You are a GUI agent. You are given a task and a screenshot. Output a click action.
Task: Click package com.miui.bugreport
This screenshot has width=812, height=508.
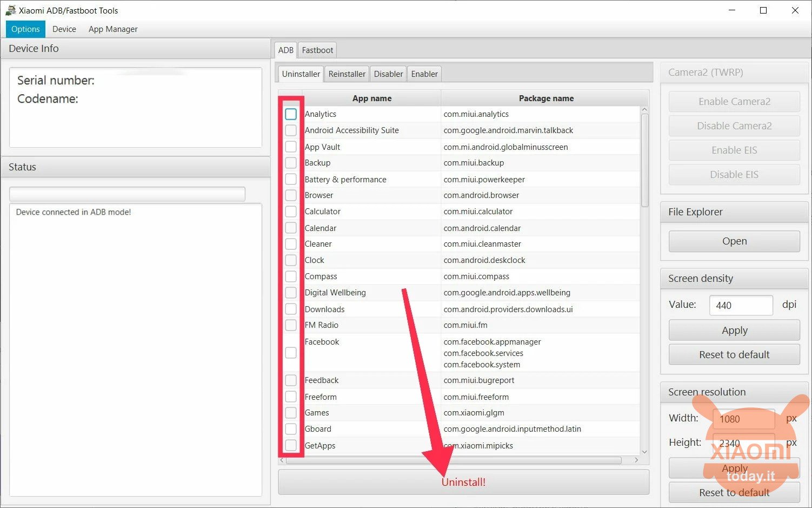tap(478, 380)
